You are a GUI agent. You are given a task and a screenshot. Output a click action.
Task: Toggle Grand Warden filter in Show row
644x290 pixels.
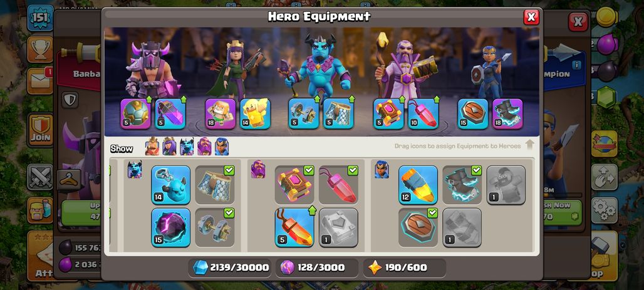pyautogui.click(x=204, y=147)
